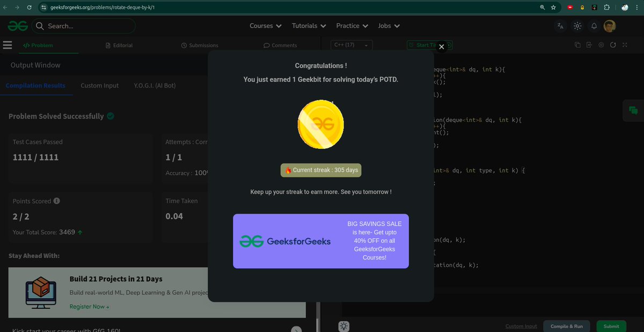
Task: Open editor settings gear icon
Action: [601, 45]
